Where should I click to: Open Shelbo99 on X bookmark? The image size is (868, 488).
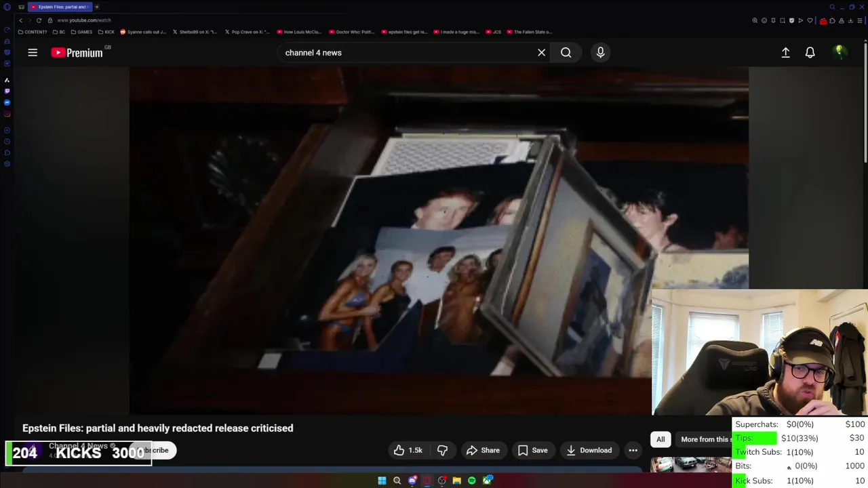tap(195, 32)
